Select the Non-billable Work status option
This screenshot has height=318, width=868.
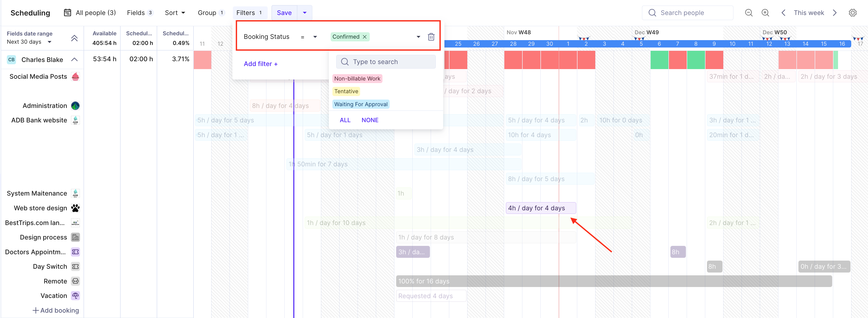point(357,78)
